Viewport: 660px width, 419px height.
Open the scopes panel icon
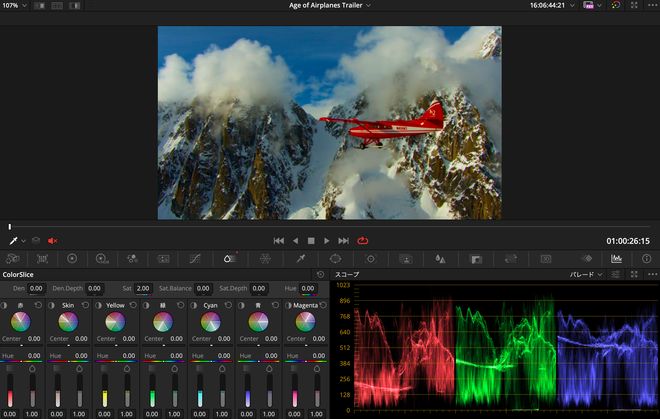coord(615,258)
